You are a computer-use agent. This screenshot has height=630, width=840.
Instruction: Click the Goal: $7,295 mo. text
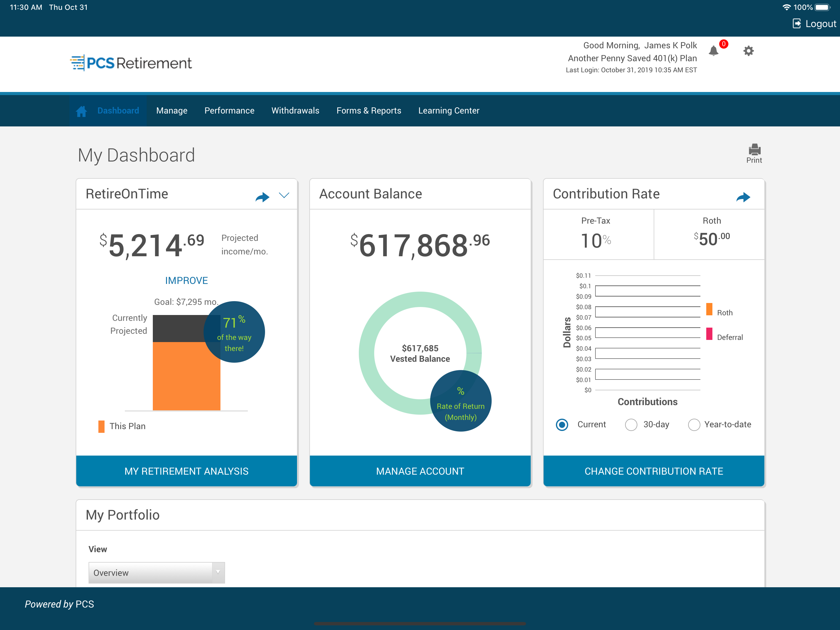186,302
